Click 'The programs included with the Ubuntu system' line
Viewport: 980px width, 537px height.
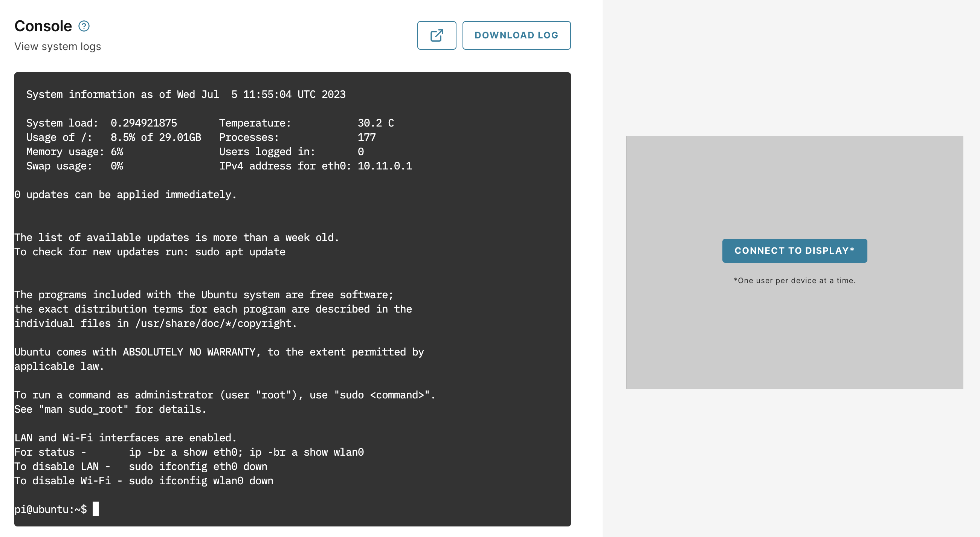click(x=204, y=295)
